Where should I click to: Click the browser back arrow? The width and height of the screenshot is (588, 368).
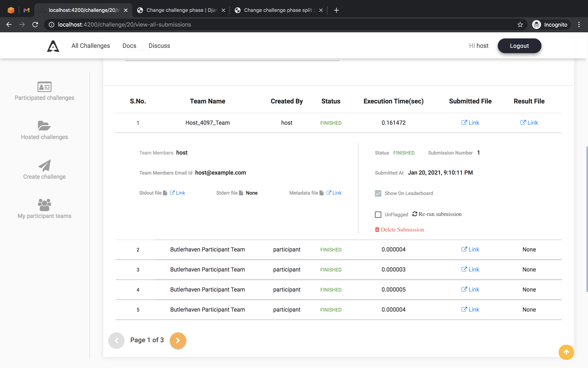point(9,25)
